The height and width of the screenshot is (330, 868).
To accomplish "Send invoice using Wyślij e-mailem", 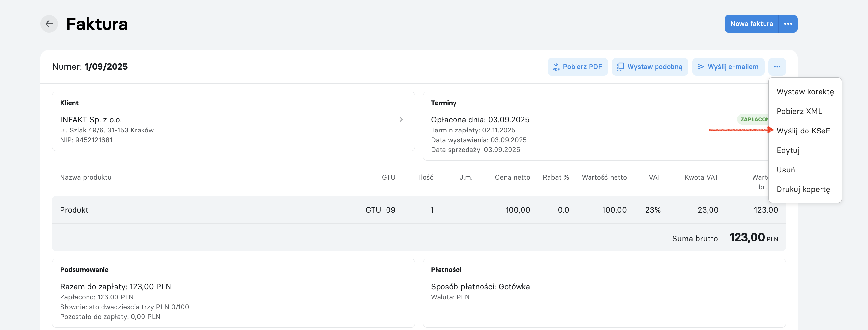I will tap(728, 67).
